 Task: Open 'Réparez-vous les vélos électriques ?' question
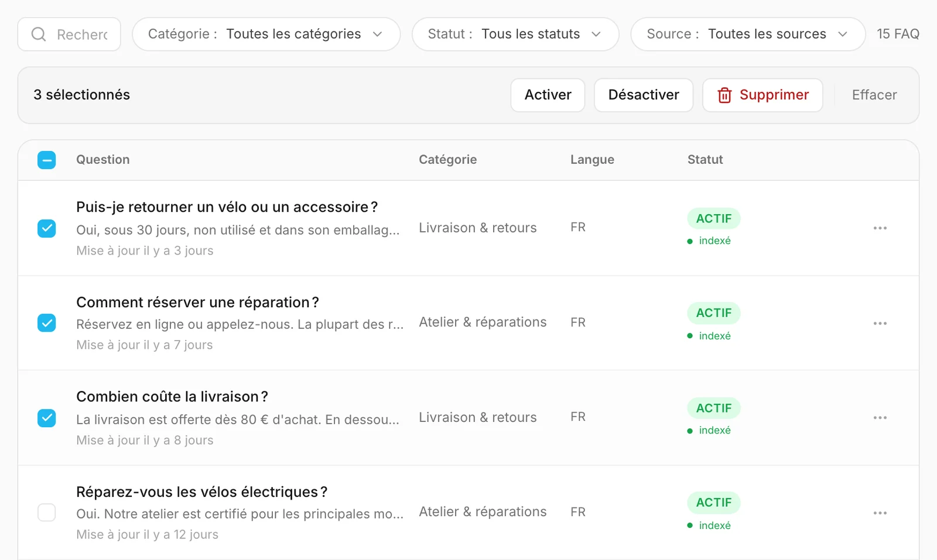(x=201, y=492)
